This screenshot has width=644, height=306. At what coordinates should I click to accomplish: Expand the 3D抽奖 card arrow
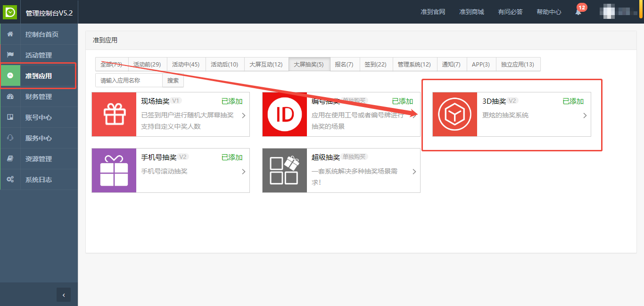pyautogui.click(x=585, y=116)
